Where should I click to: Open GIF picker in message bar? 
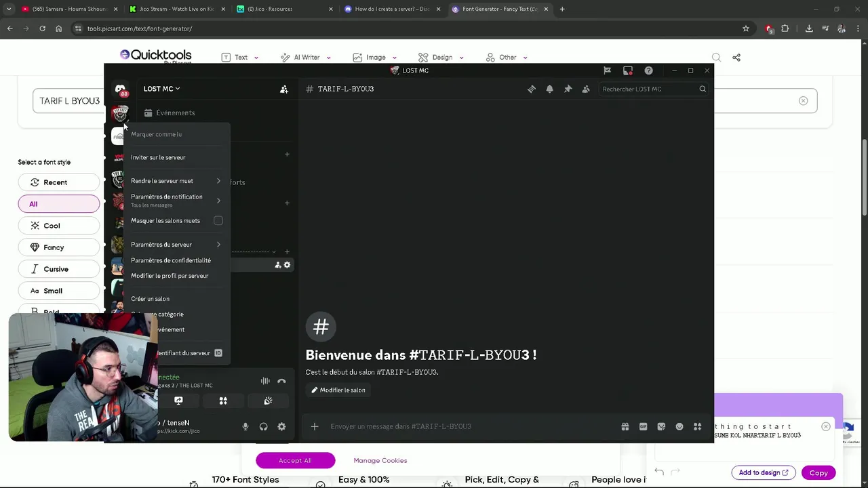tap(643, 426)
